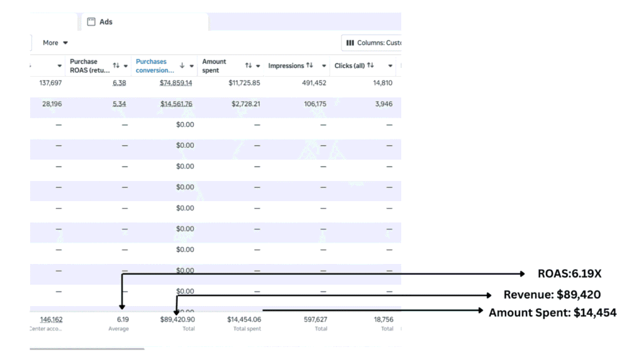This screenshot has height=362, width=644.
Task: Click the 5.34 ROAS value
Action: point(119,104)
